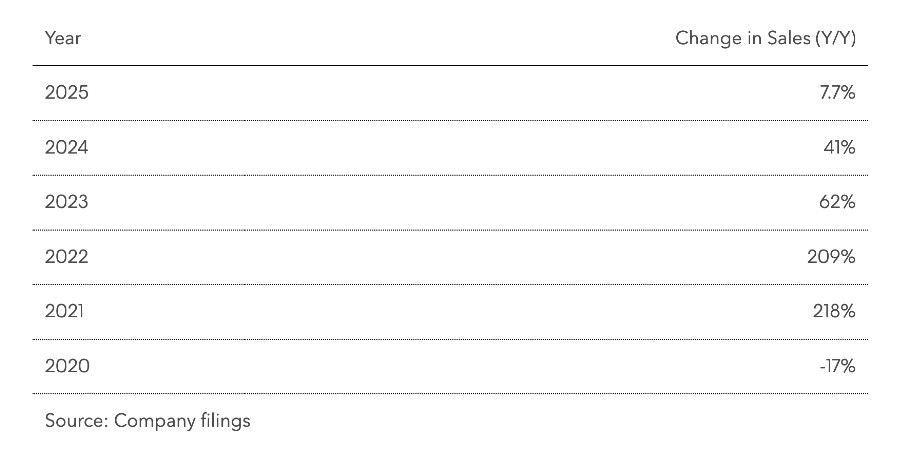Viewport: 900px width, 457px height.
Task: Click the solid line beneath the table header
Action: (x=450, y=66)
